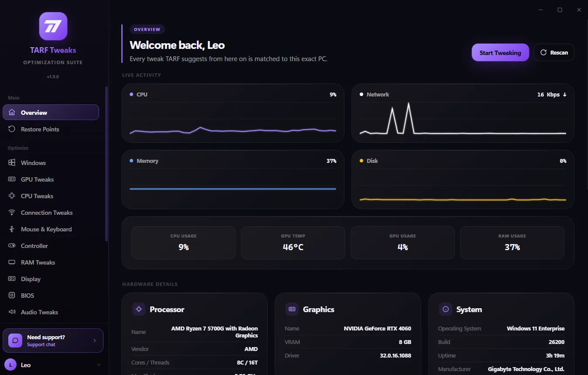588x375 pixels.
Task: Click the Overview home icon in sidebar
Action: point(12,113)
